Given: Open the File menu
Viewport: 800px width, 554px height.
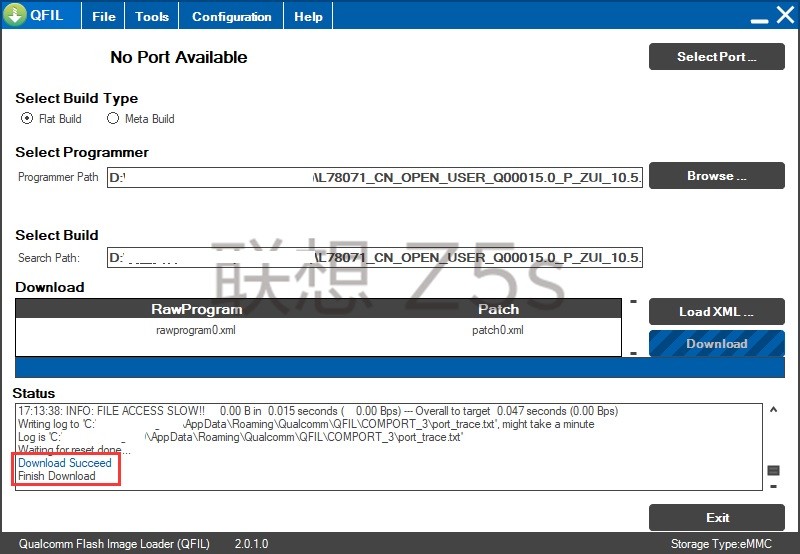Looking at the screenshot, I should (x=104, y=16).
